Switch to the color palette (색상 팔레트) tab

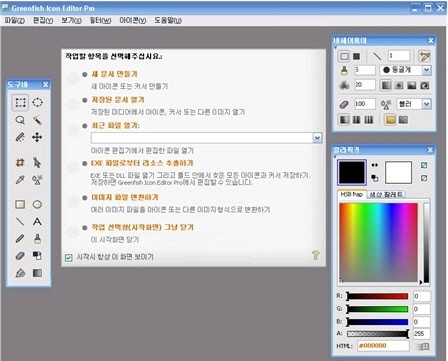(x=386, y=194)
